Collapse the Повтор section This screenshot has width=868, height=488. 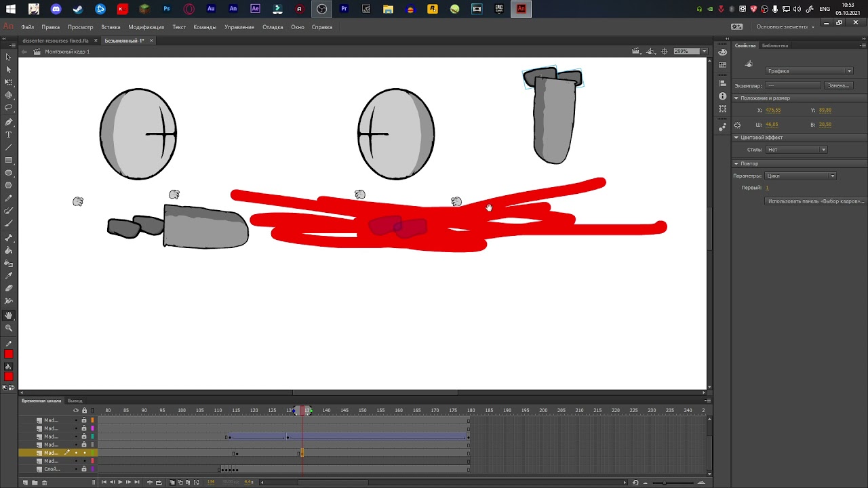point(736,164)
